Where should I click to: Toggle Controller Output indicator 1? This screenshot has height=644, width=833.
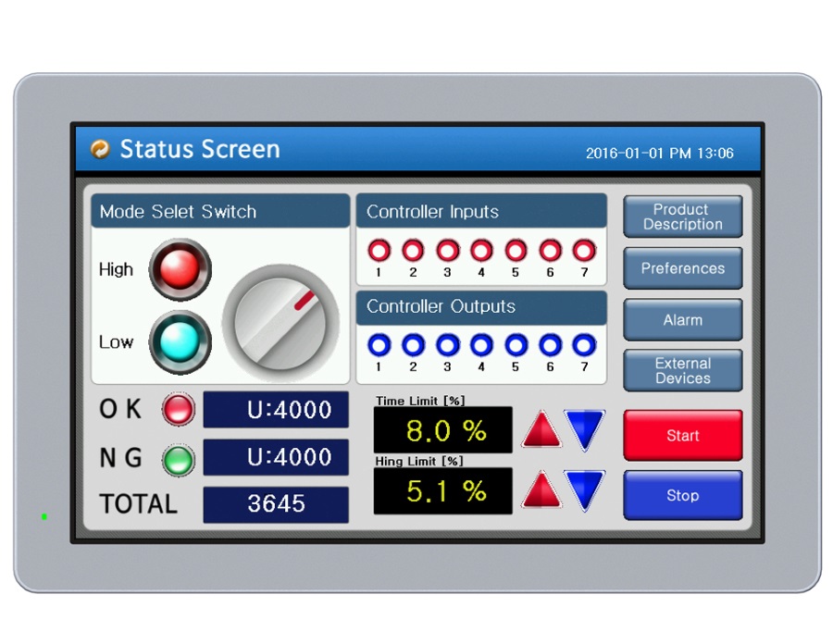click(379, 345)
